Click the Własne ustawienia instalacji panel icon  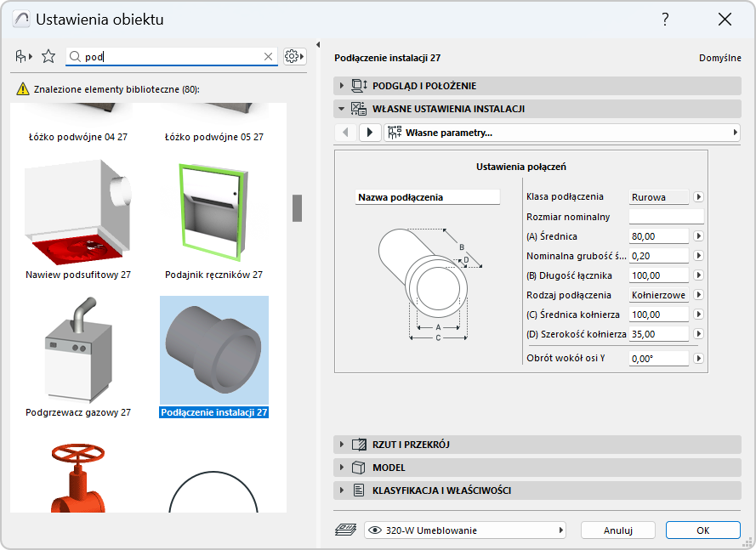(x=358, y=109)
